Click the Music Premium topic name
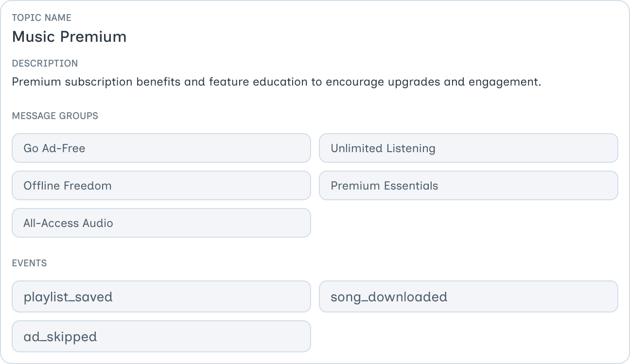Screen dimensions: 630x364 tap(69, 37)
